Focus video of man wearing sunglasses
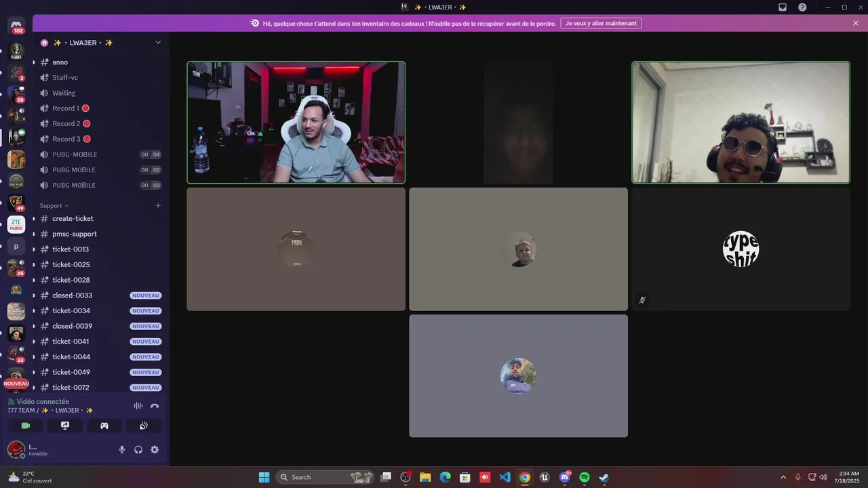 (741, 123)
